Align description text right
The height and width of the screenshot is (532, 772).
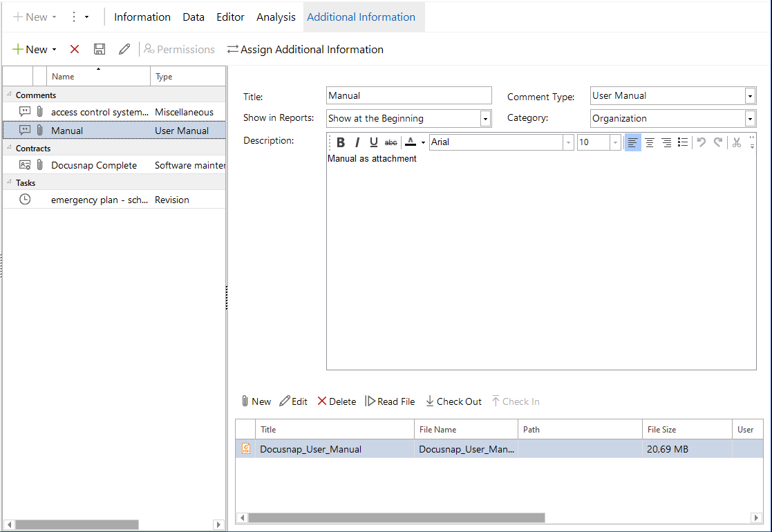[666, 142]
